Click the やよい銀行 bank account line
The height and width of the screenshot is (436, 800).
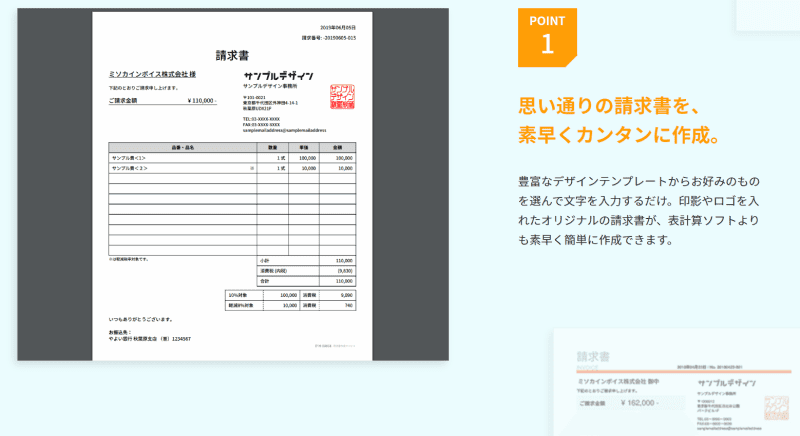pyautogui.click(x=149, y=339)
